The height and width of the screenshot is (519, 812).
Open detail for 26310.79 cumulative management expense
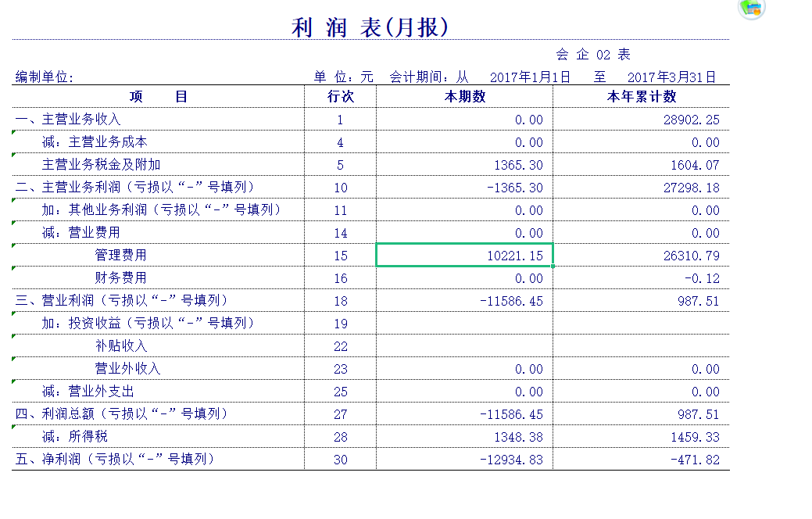click(692, 255)
